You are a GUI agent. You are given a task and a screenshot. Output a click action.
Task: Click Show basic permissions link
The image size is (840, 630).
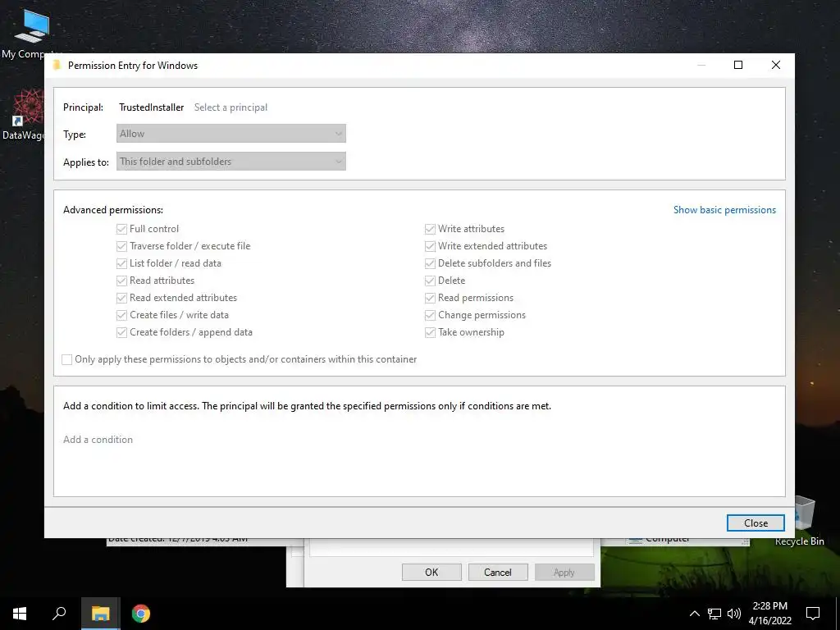724,210
